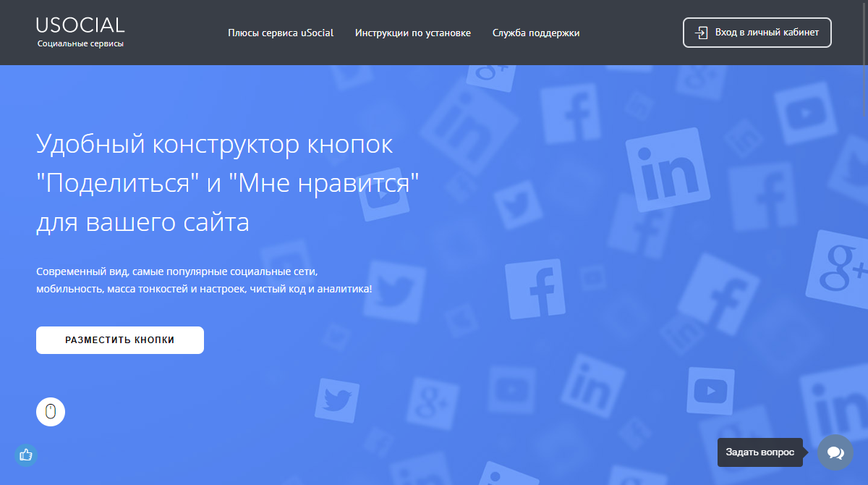Open Служба поддержки menu item
This screenshot has width=868, height=485.
tap(536, 33)
